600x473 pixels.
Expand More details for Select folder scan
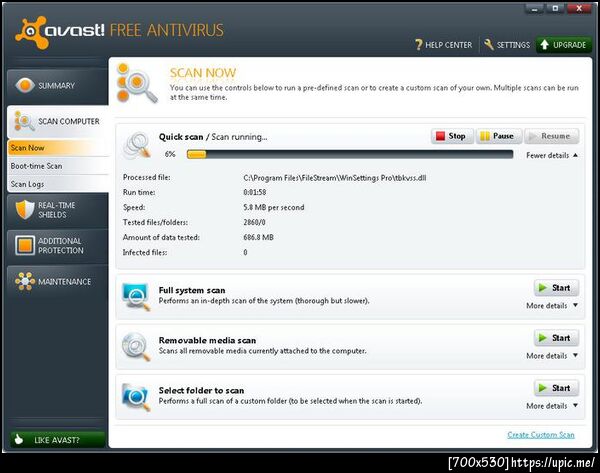click(x=552, y=406)
